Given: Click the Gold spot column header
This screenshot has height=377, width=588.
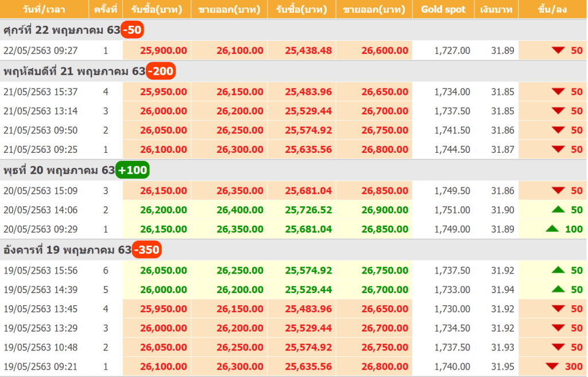Looking at the screenshot, I should [x=443, y=9].
